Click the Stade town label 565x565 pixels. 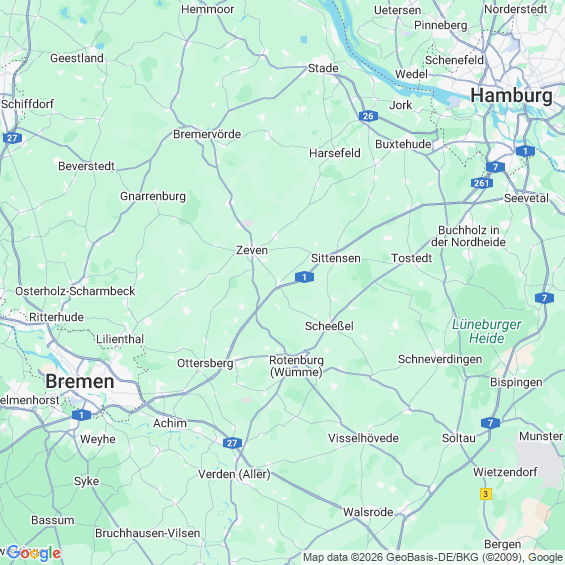(x=323, y=68)
